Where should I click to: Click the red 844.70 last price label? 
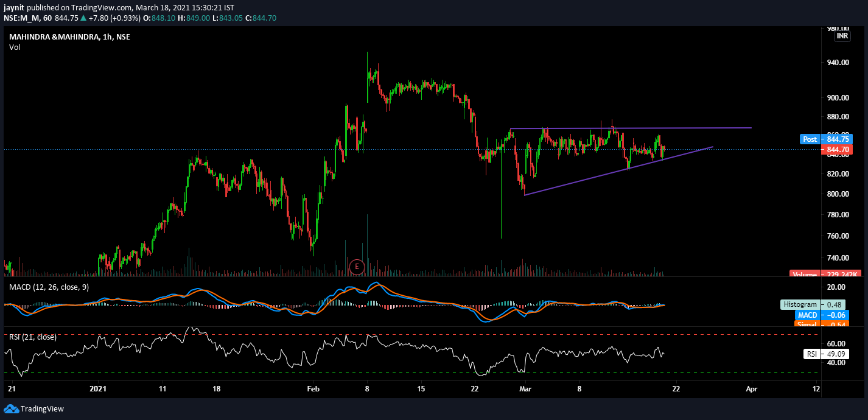(838, 149)
